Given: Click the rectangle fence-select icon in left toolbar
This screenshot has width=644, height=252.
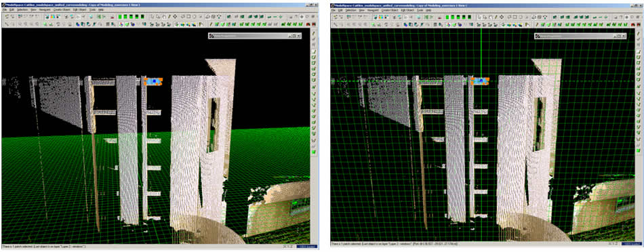Looking at the screenshot, I should pyautogui.click(x=188, y=16).
